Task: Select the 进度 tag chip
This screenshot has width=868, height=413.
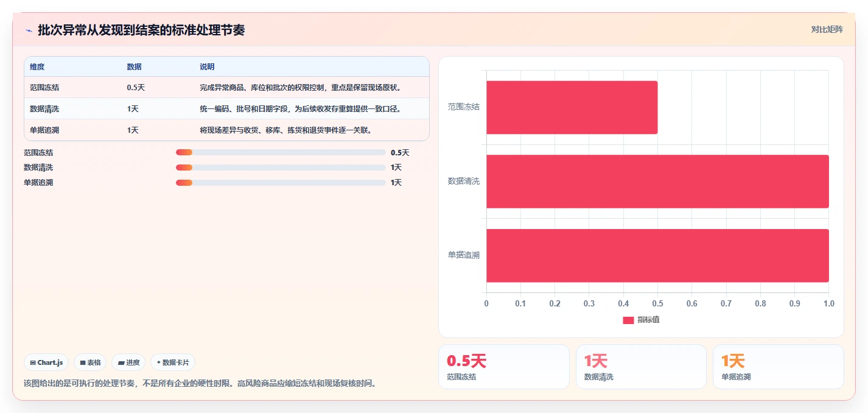Action: point(128,362)
